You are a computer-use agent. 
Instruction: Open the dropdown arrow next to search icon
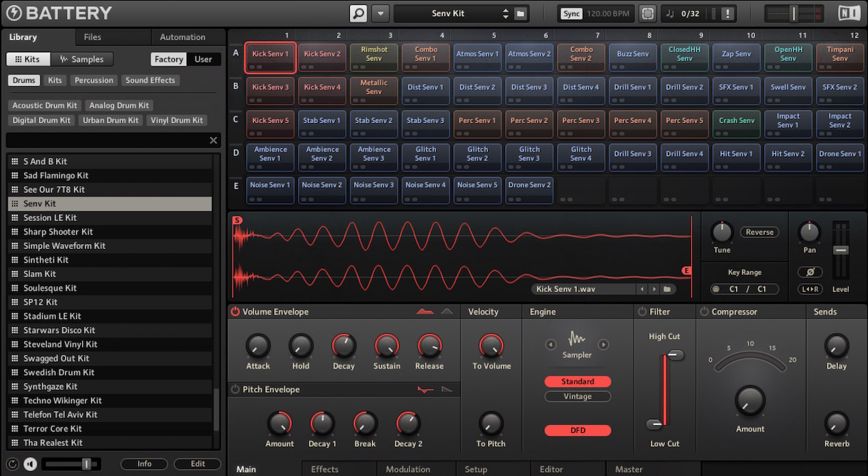[x=381, y=13]
